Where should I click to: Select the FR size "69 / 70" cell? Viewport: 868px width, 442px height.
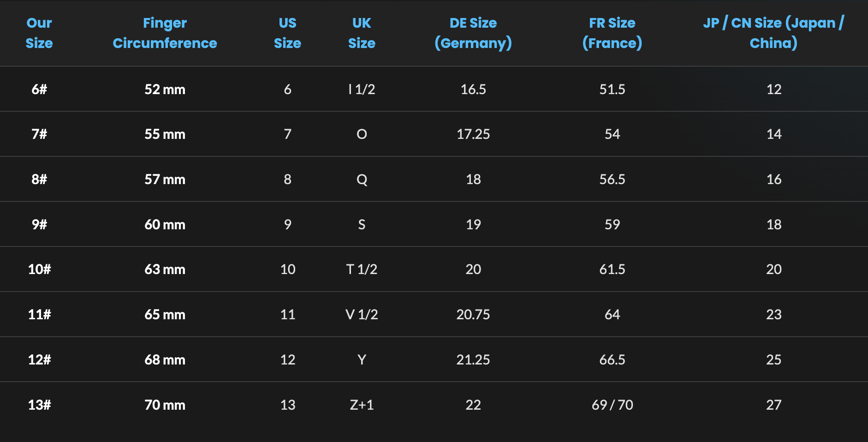point(612,405)
